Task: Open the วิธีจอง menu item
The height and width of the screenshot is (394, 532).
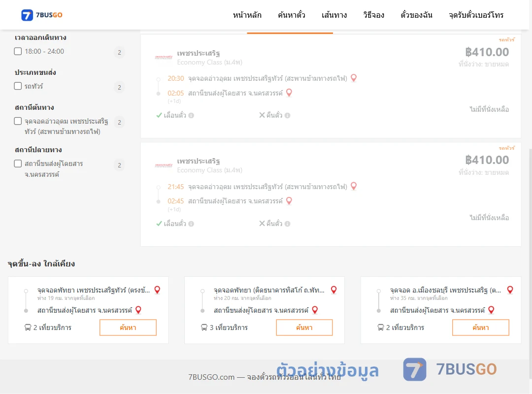Action: (x=373, y=15)
